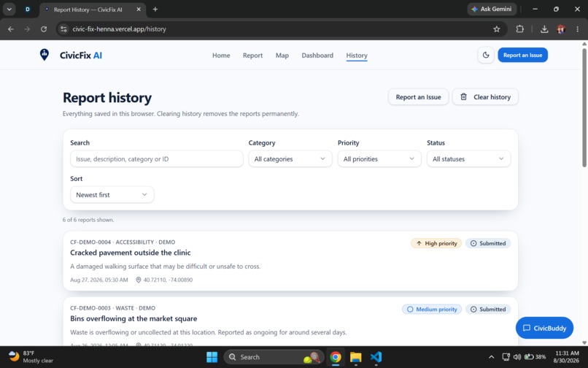Click the Chrome icon in taskbar
Viewport: 588px width, 368px height.
336,357
